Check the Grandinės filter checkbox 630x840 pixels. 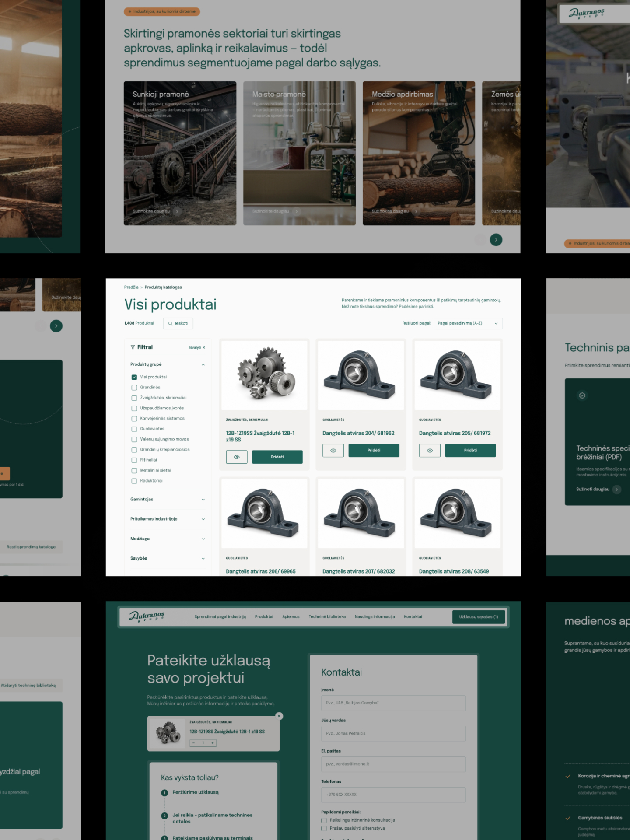134,388
